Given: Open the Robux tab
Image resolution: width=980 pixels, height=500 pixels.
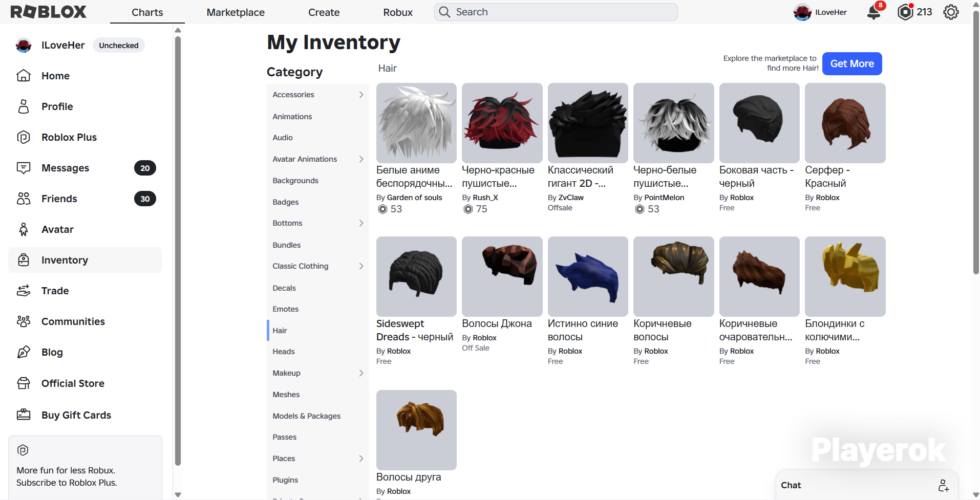Looking at the screenshot, I should click(x=398, y=12).
